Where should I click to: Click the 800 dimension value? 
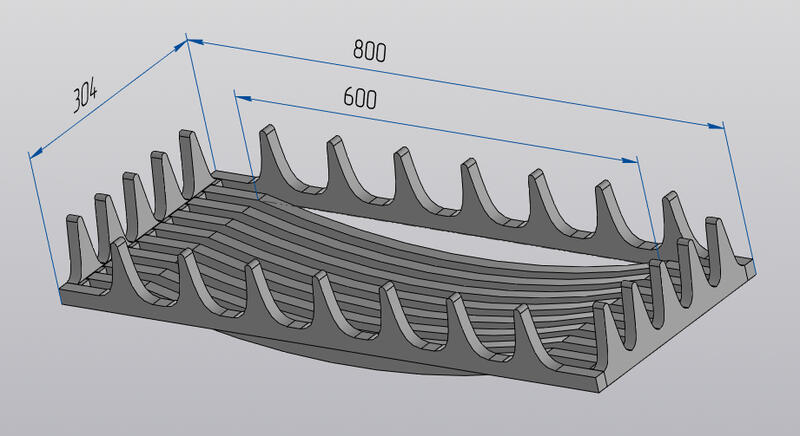pyautogui.click(x=369, y=50)
